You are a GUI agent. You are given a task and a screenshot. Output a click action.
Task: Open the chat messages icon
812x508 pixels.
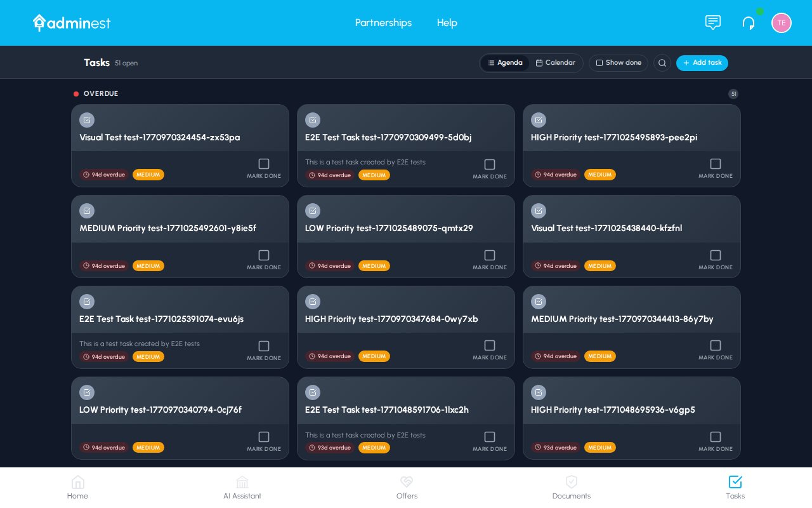pyautogui.click(x=713, y=23)
